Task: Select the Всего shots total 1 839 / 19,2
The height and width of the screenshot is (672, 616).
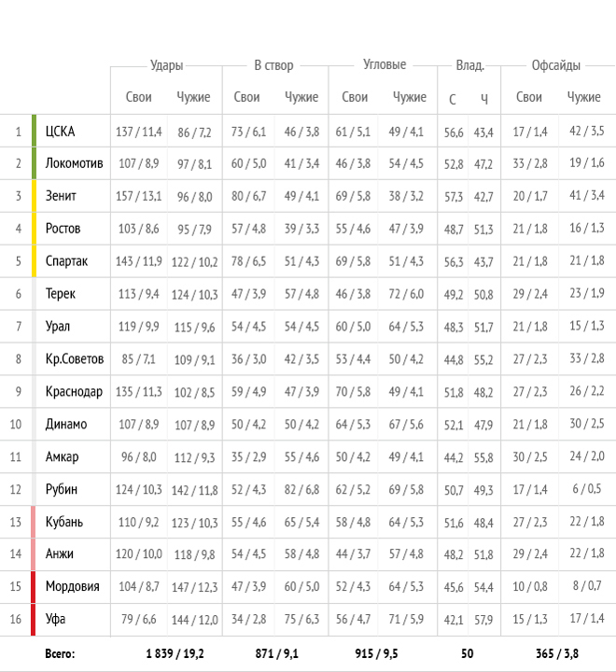Action: pyautogui.click(x=175, y=653)
